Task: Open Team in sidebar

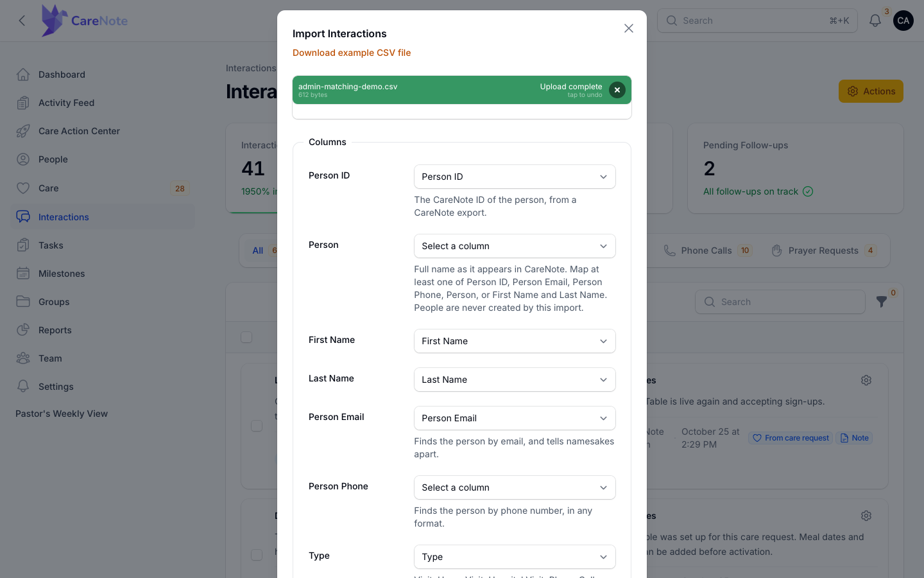Action: (103, 358)
